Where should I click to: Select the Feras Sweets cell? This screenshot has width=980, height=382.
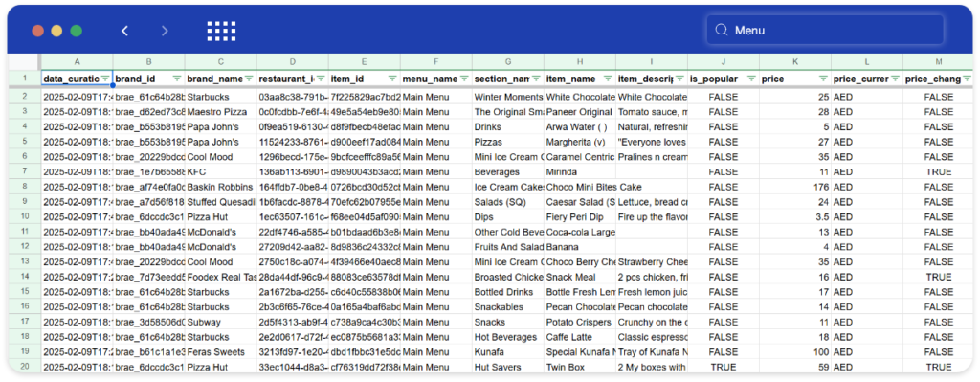coord(221,352)
